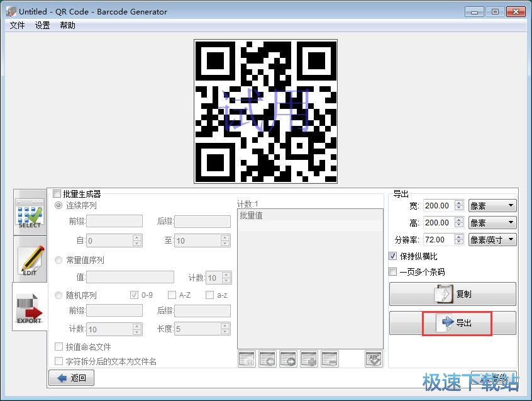This screenshot has height=401, width=532.
Task: Switch to the EXPORT tab
Action: click(x=30, y=307)
